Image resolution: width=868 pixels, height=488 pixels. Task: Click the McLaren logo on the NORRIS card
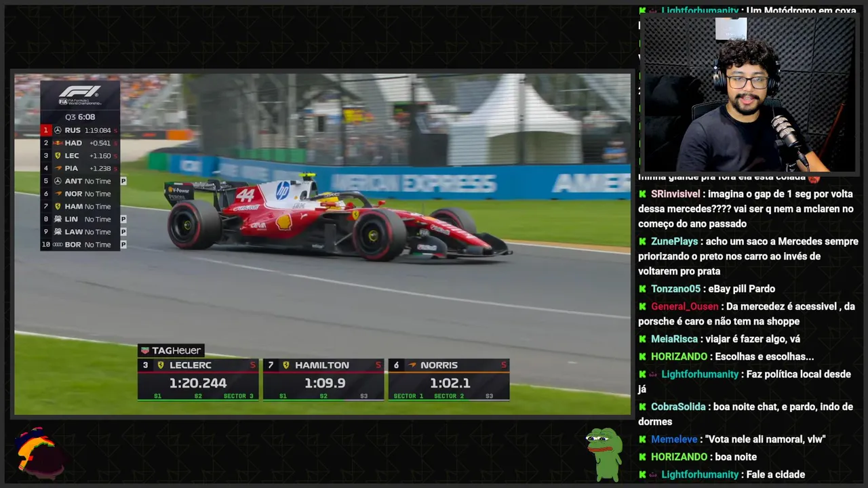[412, 365]
